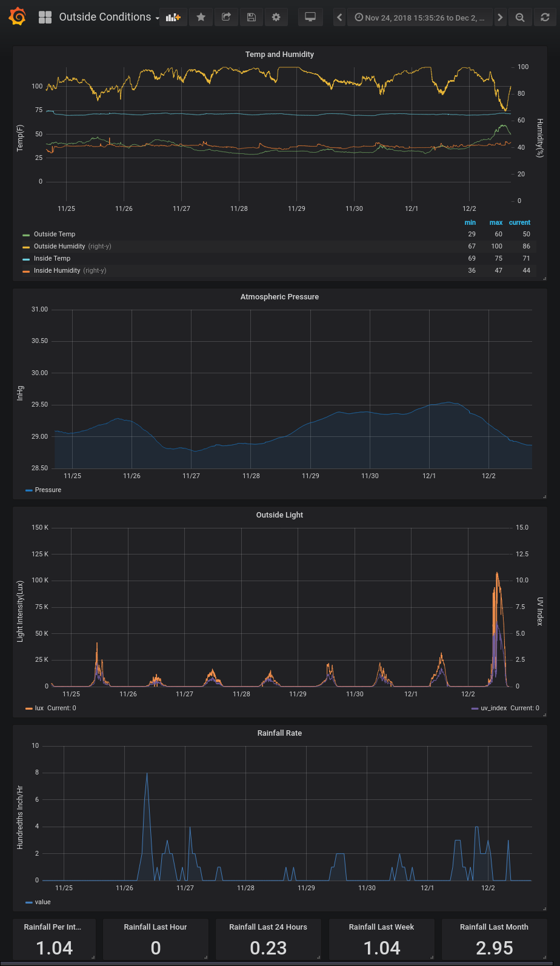Click the dashboards grid icon
Viewport: 560px width, 966px height.
pyautogui.click(x=45, y=18)
